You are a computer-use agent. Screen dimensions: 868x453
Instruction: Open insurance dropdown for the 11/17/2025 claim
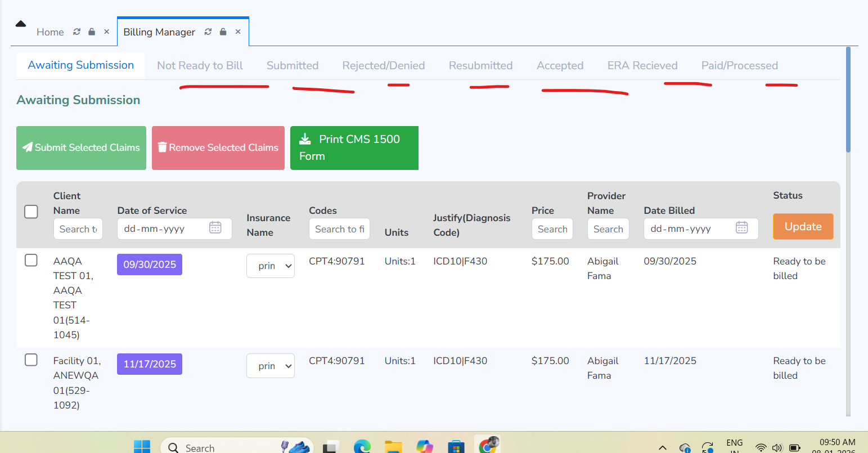point(271,366)
